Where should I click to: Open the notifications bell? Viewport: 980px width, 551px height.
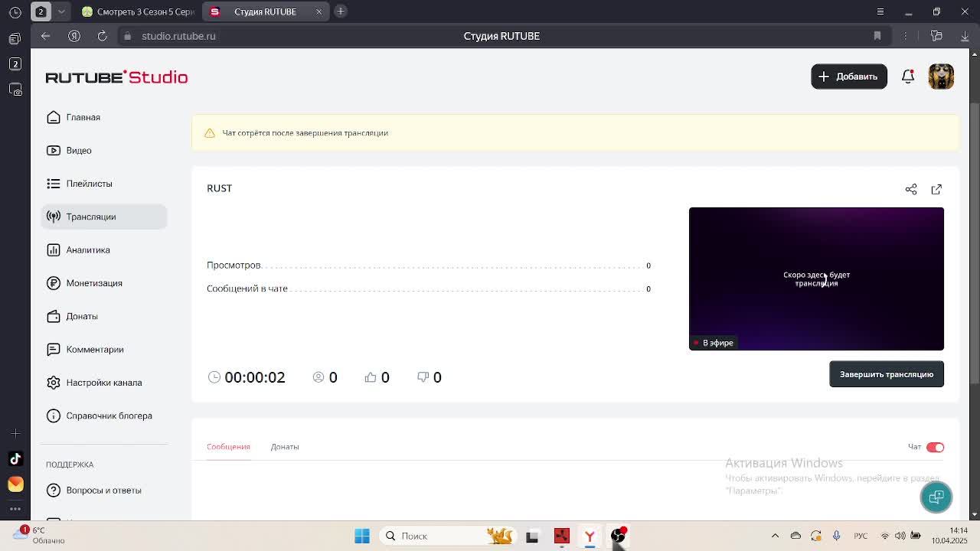click(908, 77)
